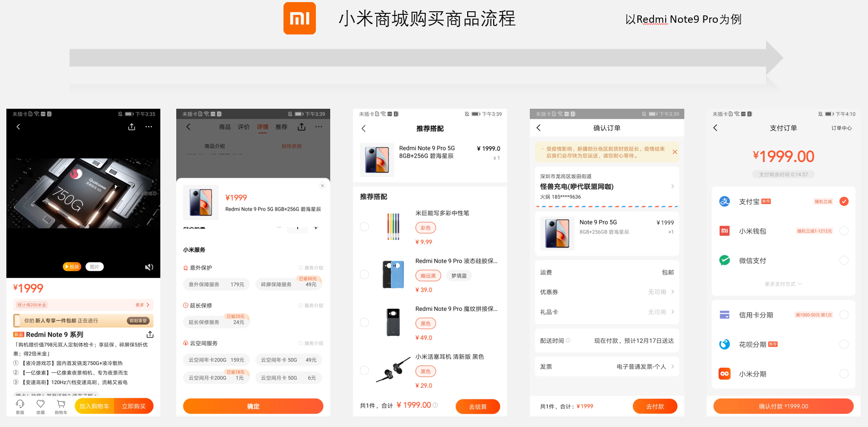Screen dimensions: 868x427
Task: Expand 更多支付方式 options
Action: (x=783, y=284)
